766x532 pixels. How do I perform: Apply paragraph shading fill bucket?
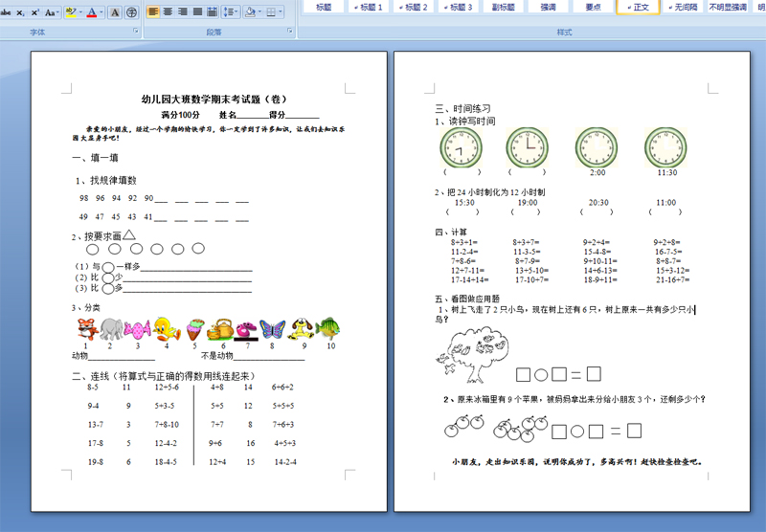(251, 11)
